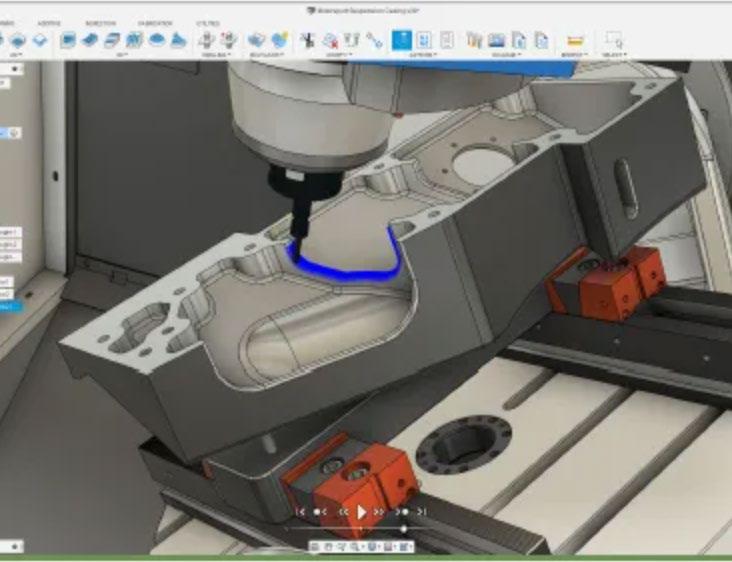Click the second Actions group icon
This screenshot has height=562, width=732.
(x=424, y=41)
